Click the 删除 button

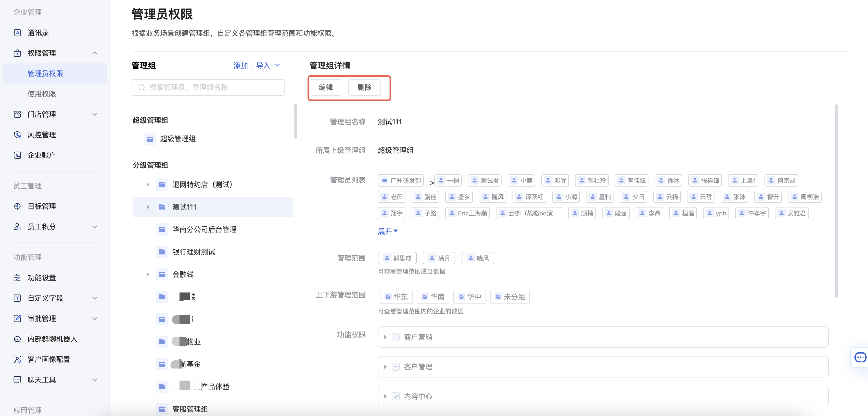coord(364,88)
